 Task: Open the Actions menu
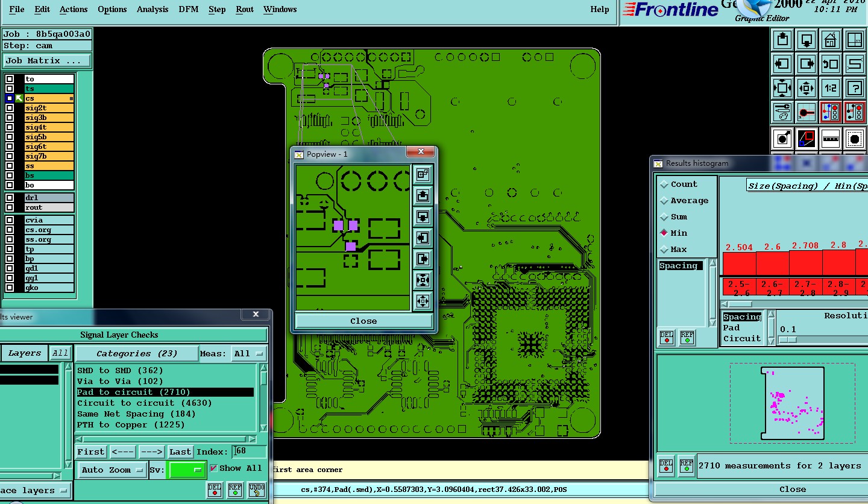74,9
